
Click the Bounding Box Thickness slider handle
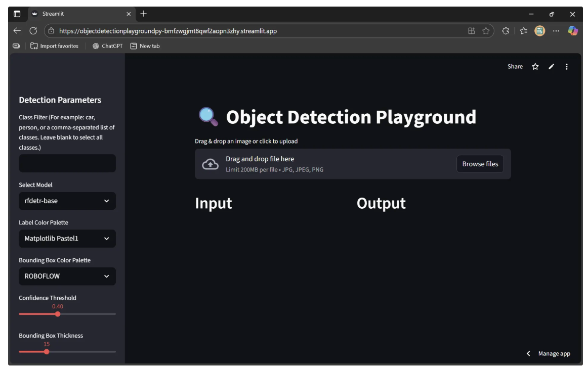pos(47,352)
